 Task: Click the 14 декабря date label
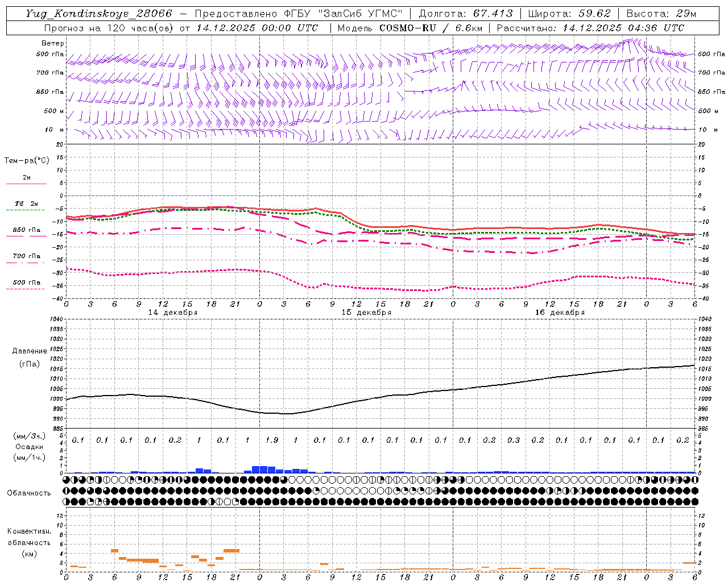click(173, 313)
